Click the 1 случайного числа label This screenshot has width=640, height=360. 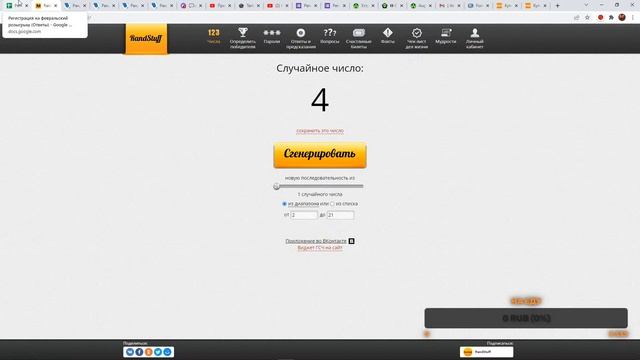pyautogui.click(x=320, y=195)
